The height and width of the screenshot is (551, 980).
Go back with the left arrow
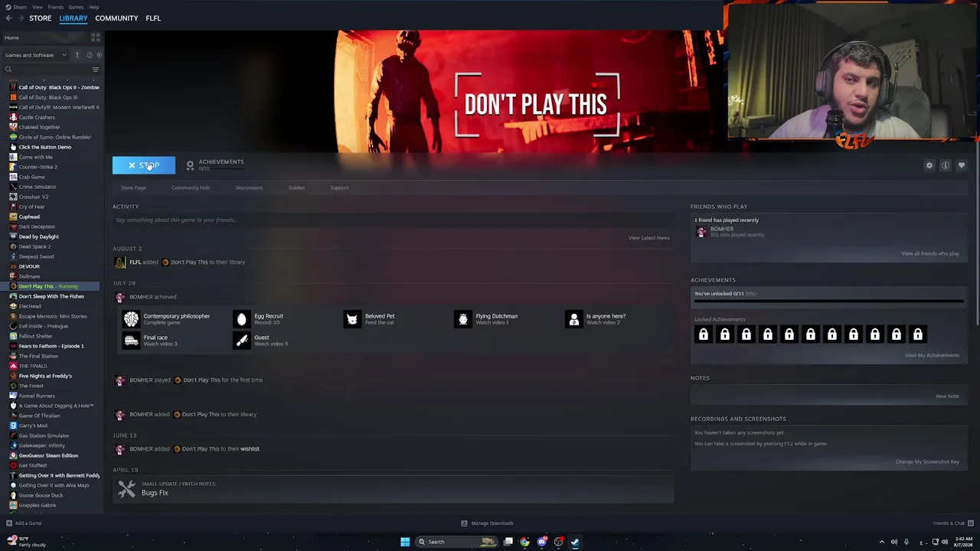pos(9,18)
